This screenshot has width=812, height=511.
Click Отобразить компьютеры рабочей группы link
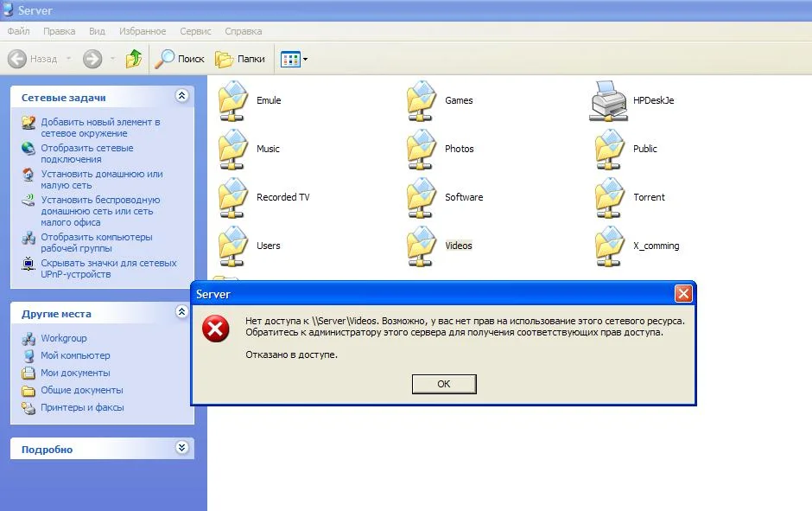coord(97,243)
